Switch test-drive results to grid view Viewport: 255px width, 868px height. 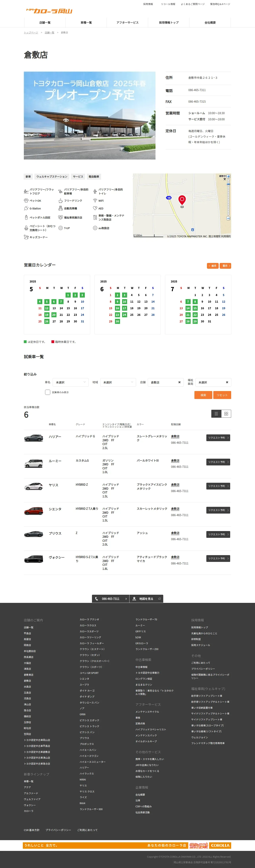click(226, 414)
